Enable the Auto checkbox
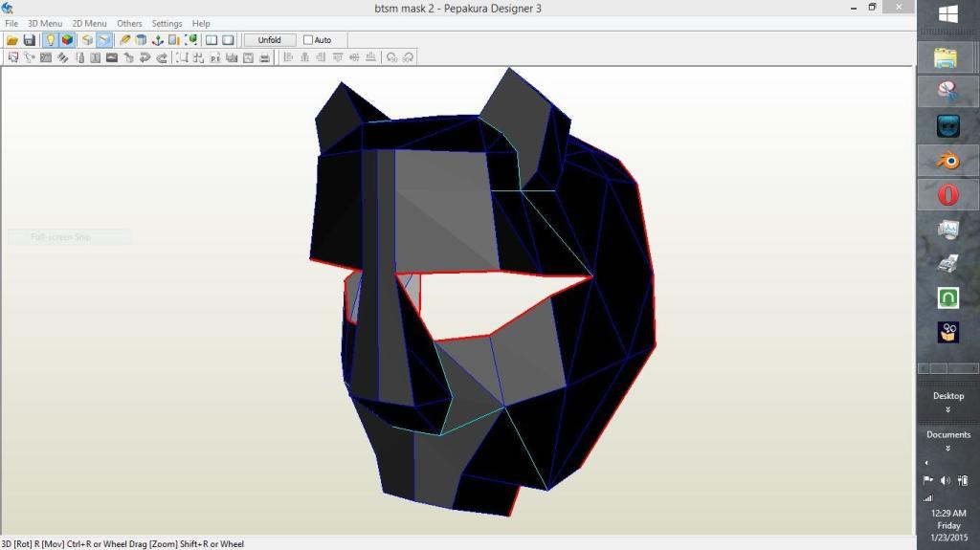The height and width of the screenshot is (550, 980). (x=308, y=40)
